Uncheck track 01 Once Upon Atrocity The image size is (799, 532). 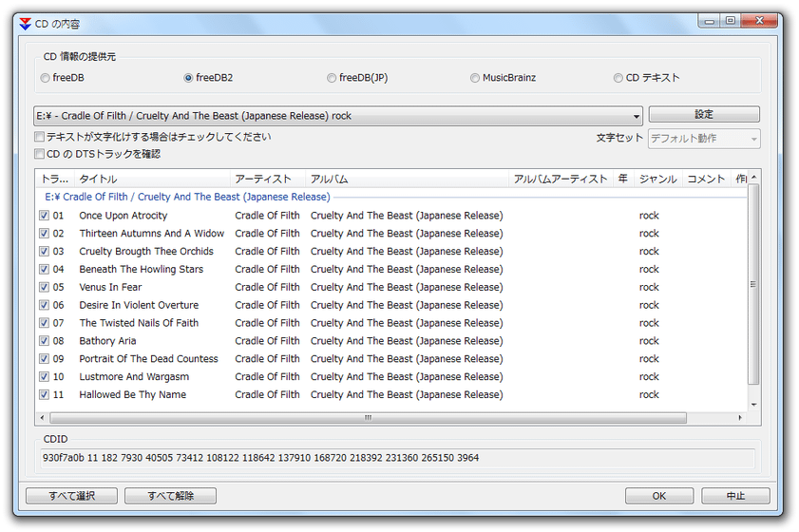[45, 215]
